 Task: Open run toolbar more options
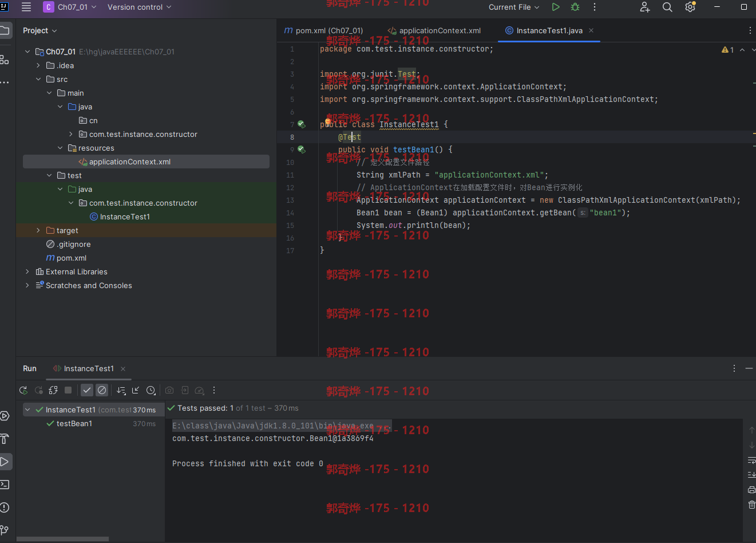(214, 390)
